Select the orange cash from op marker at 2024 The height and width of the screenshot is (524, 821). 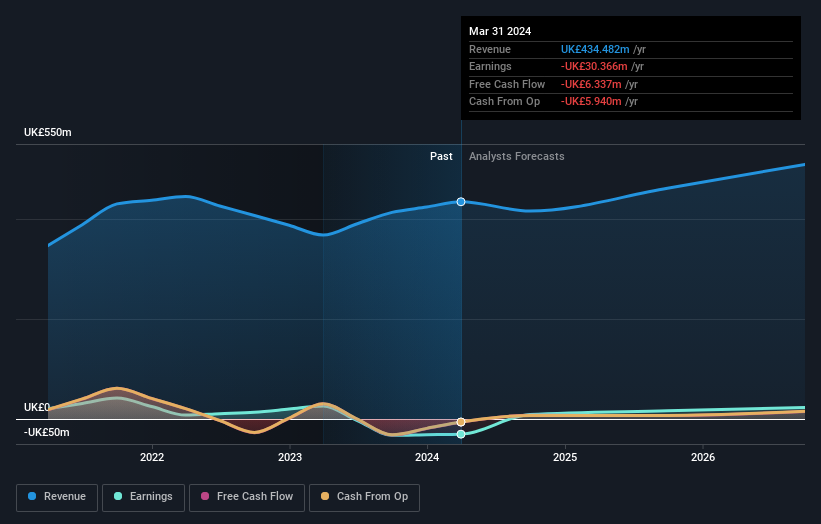[x=461, y=422]
